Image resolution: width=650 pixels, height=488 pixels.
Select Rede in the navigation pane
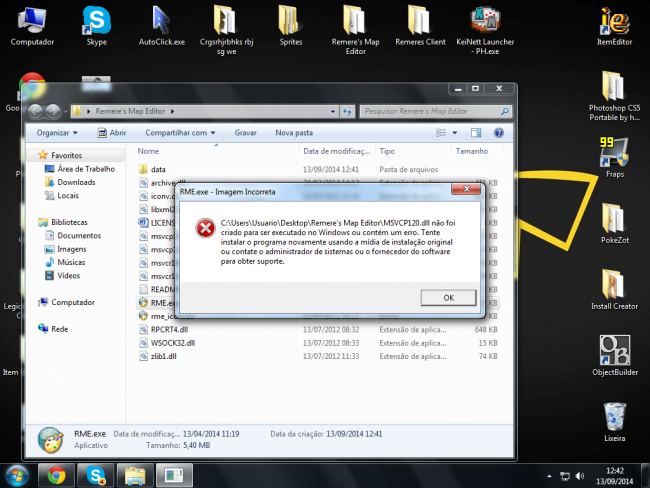[53, 329]
